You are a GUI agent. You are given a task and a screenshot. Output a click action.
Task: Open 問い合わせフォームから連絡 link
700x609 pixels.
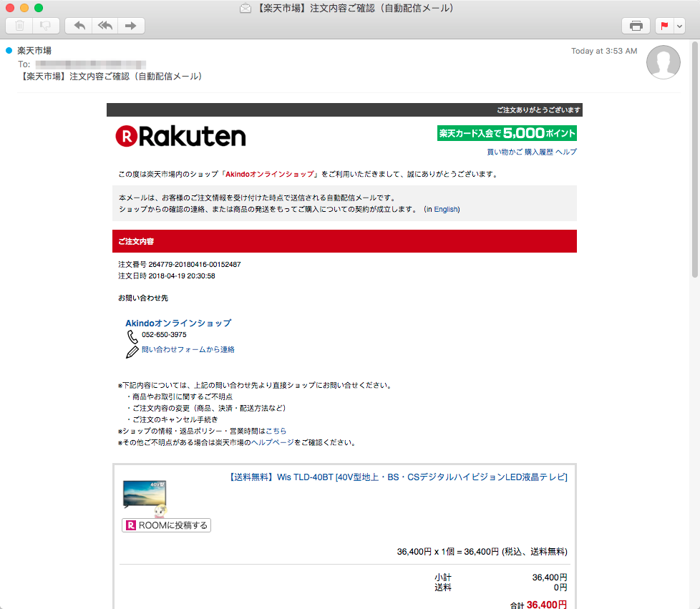tap(188, 350)
